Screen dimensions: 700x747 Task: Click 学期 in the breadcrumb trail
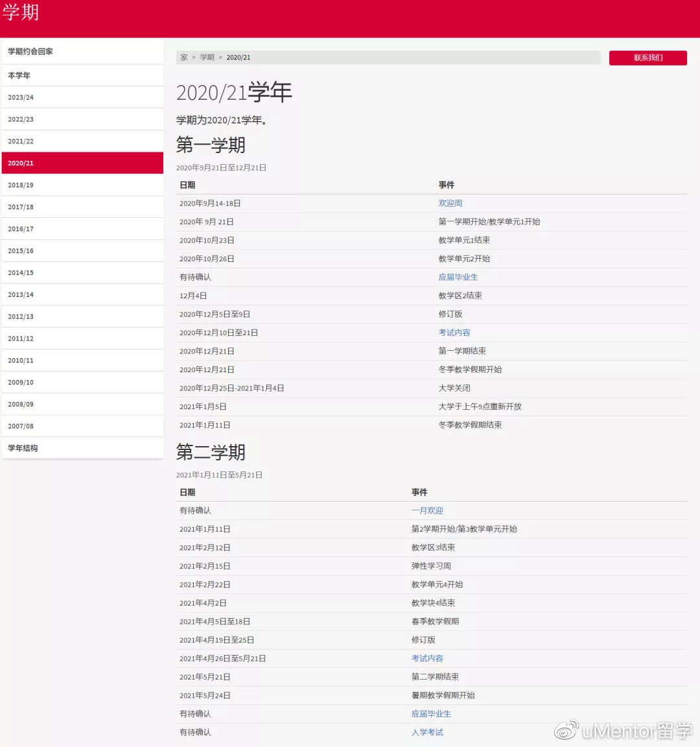[207, 57]
